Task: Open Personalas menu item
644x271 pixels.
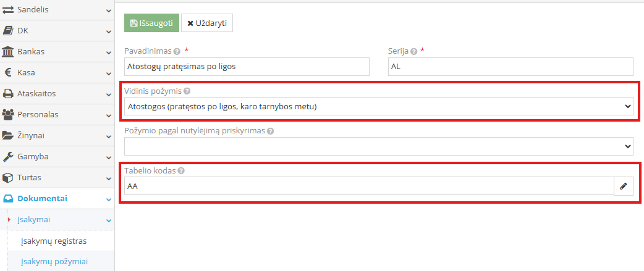Action: [57, 114]
